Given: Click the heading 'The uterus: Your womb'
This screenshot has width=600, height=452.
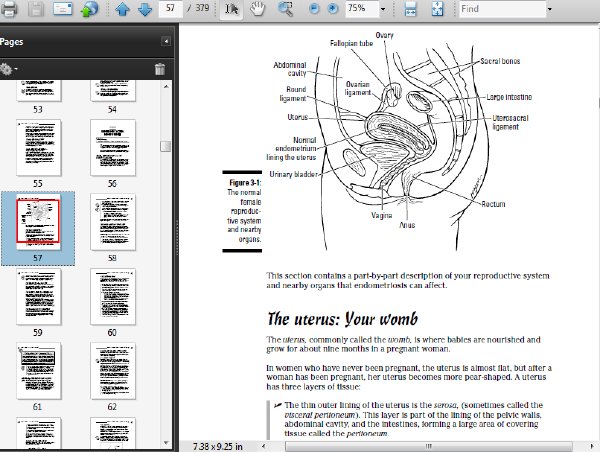Looking at the screenshot, I should point(342,319).
